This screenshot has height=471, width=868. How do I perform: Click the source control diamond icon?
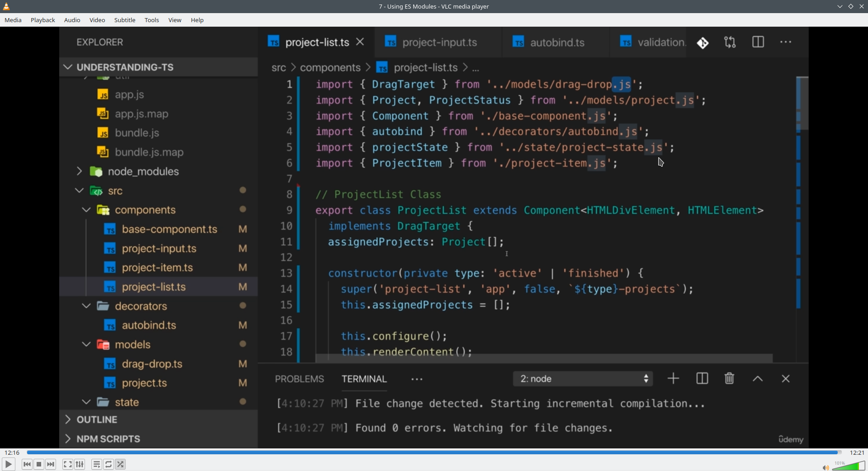(703, 43)
